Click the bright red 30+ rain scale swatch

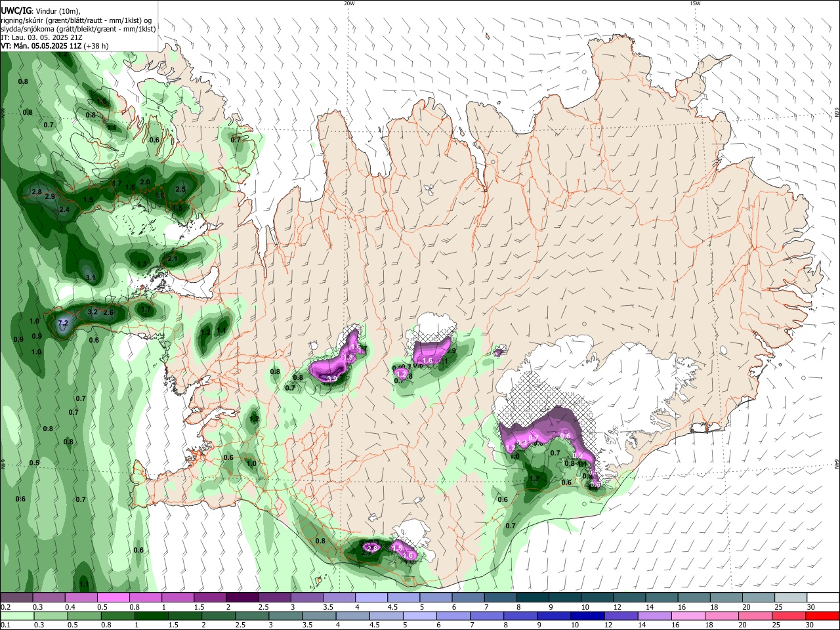point(823,616)
